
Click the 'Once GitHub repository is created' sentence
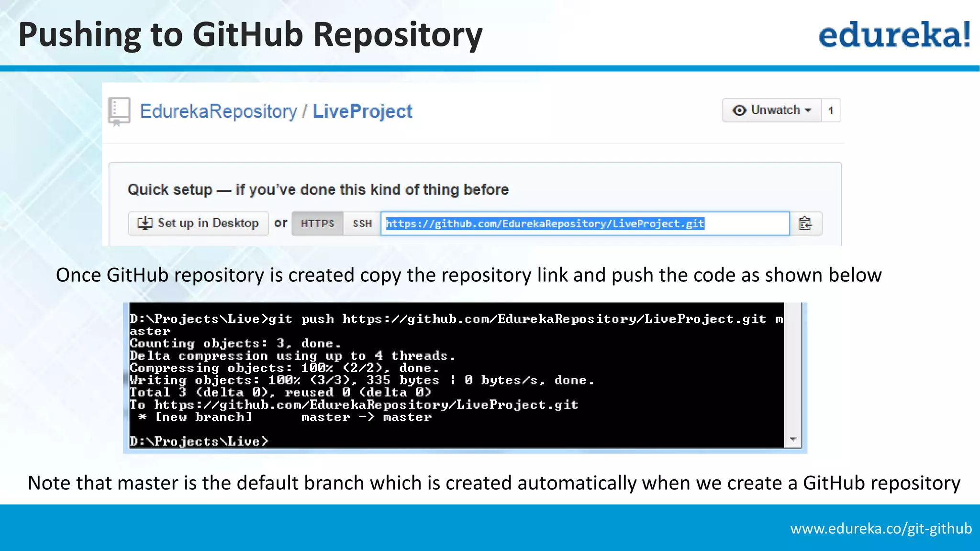(x=468, y=275)
